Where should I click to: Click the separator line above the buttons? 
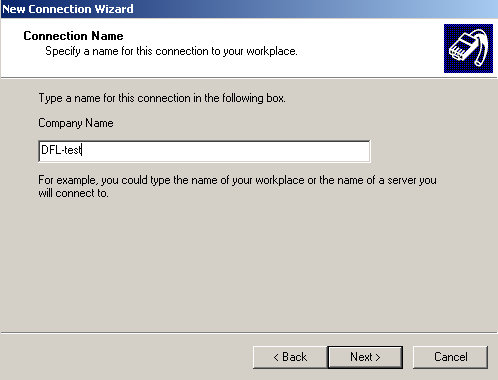tap(249, 332)
